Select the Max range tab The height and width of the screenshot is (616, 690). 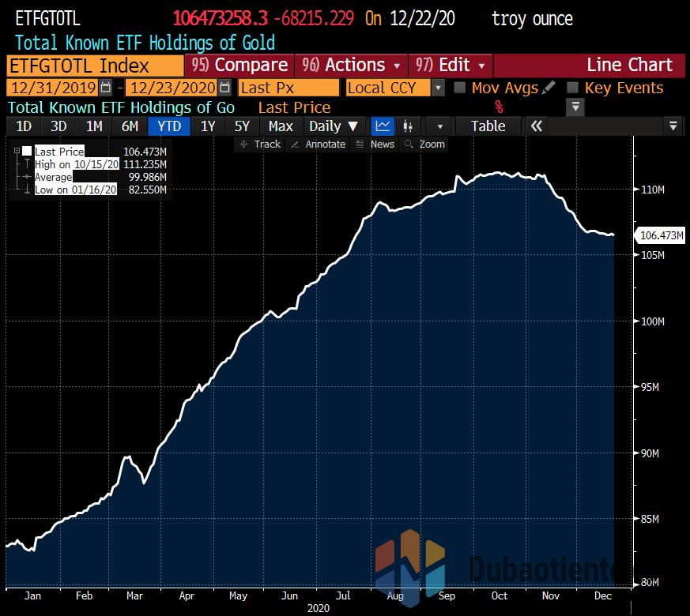point(281,126)
